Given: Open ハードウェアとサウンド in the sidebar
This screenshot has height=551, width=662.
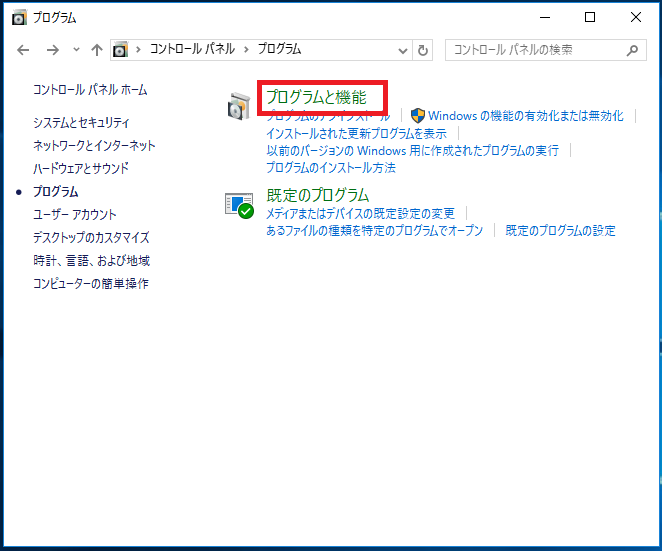Looking at the screenshot, I should tap(81, 168).
